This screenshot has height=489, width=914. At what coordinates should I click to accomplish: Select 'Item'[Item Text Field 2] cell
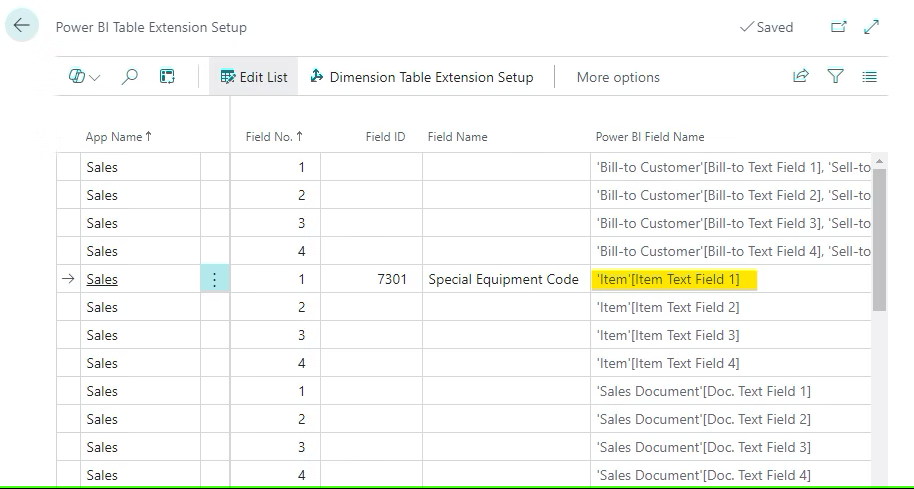tap(731, 307)
